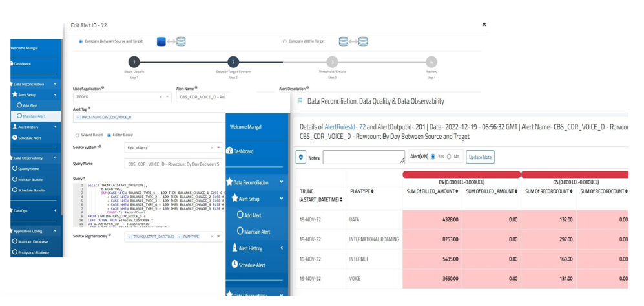644x306 pixels.
Task: Click the source-to-target database comparison icon
Action: click(x=171, y=41)
